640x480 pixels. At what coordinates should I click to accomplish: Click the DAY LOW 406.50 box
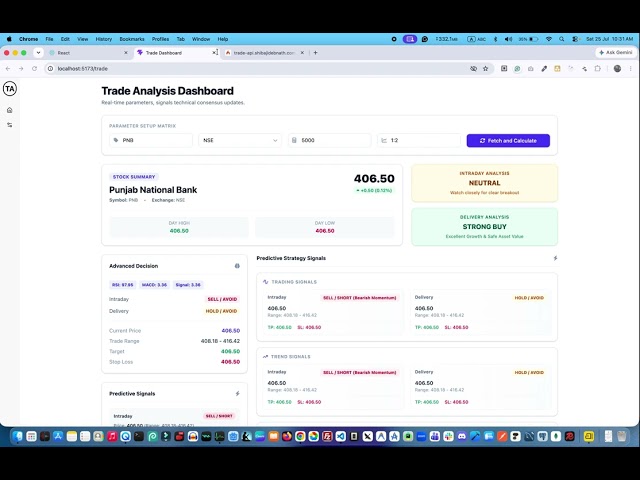point(325,227)
